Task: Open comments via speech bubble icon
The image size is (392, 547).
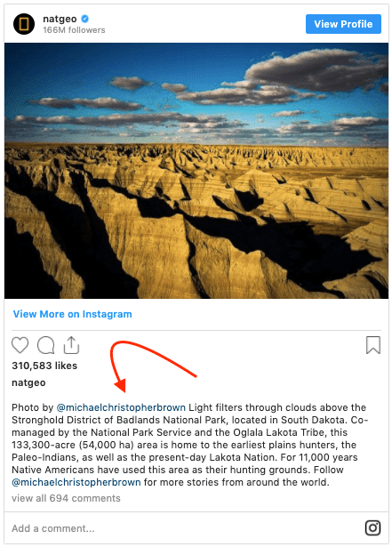Action: [x=46, y=345]
